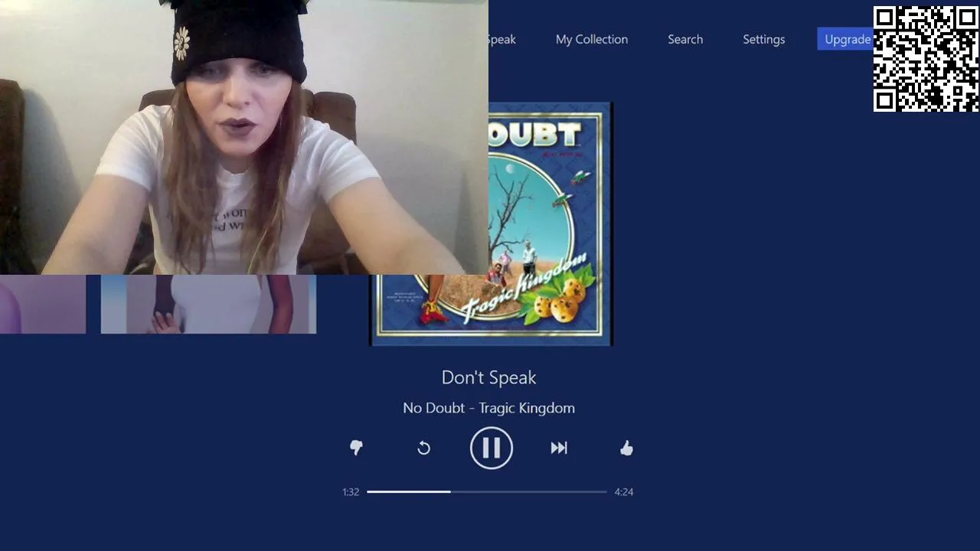Click the Tragic Kingdom album cover
The width and height of the screenshot is (980, 551).
point(491,223)
